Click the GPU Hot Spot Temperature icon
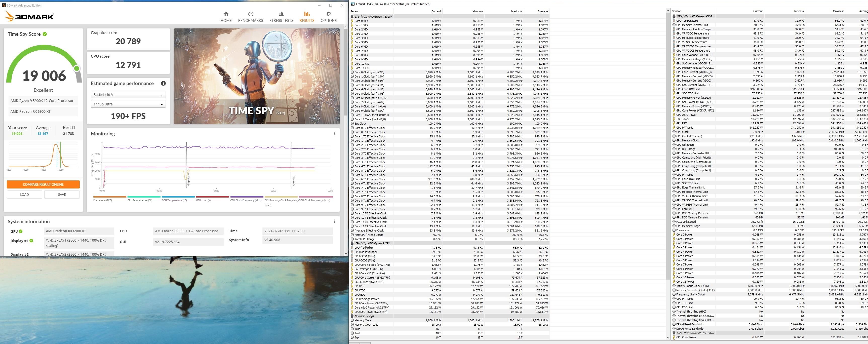868x344 pixels. (674, 38)
